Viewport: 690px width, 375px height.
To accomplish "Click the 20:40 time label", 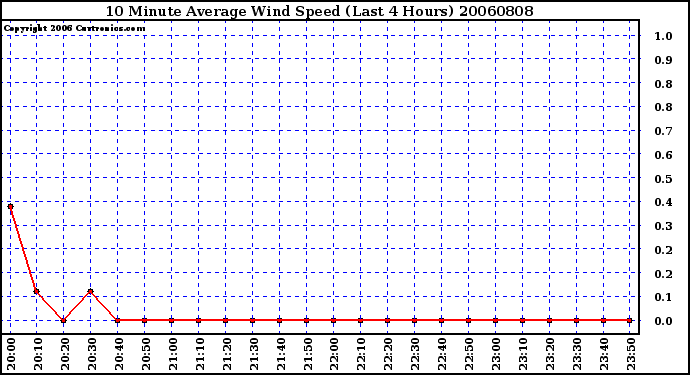I will [119, 354].
